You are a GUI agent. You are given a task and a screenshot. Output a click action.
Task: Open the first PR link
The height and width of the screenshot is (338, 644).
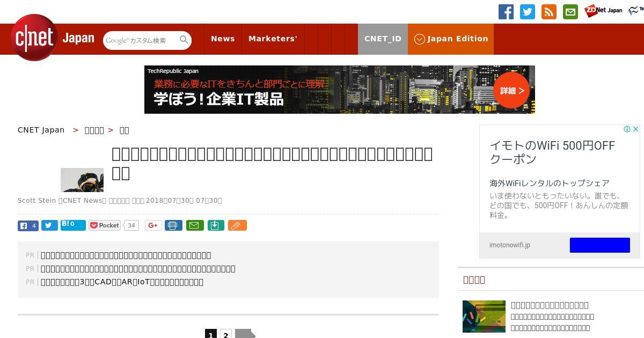pos(126,255)
